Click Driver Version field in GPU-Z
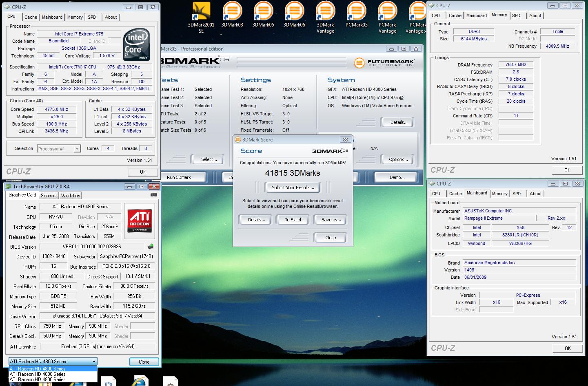 tap(98, 316)
